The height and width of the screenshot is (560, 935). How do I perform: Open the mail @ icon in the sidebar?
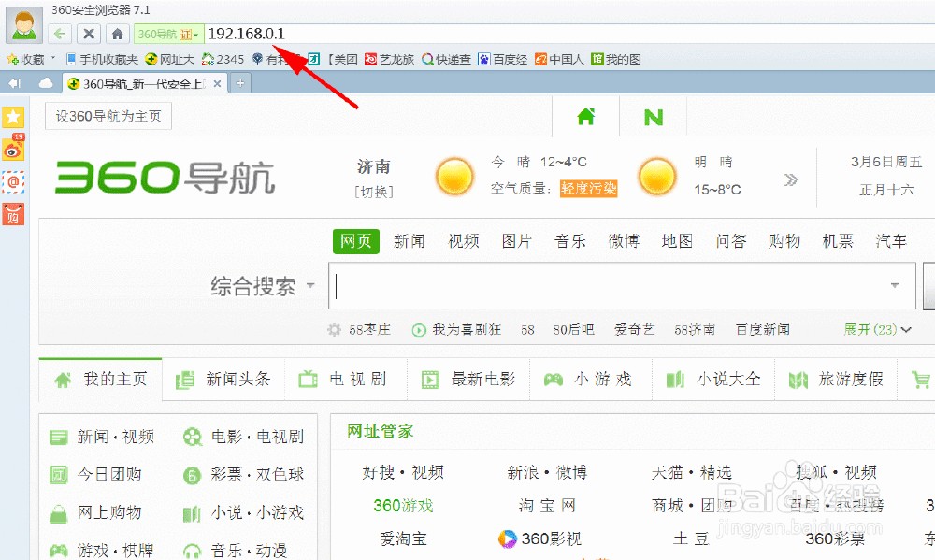click(12, 181)
